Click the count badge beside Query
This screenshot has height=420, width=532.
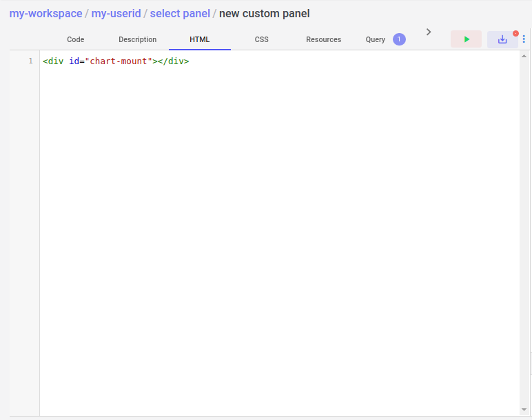(x=399, y=39)
